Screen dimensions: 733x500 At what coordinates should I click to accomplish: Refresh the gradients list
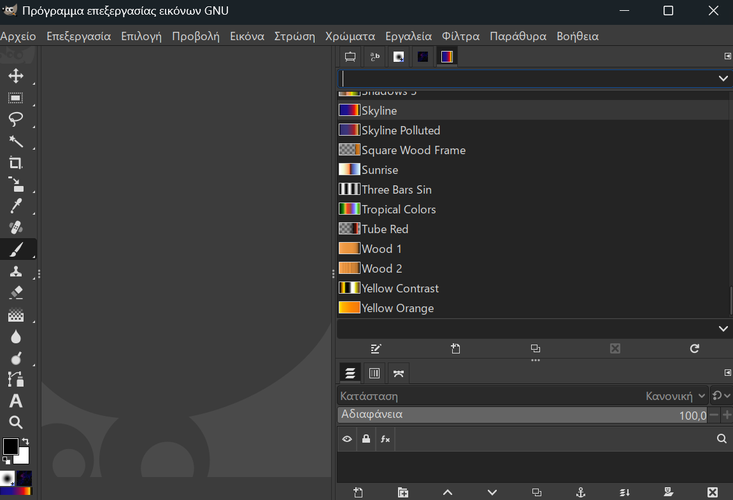pos(694,348)
